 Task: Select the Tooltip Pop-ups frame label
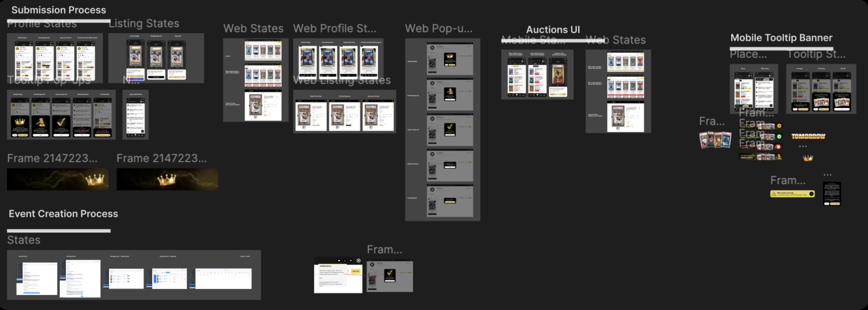[49, 80]
